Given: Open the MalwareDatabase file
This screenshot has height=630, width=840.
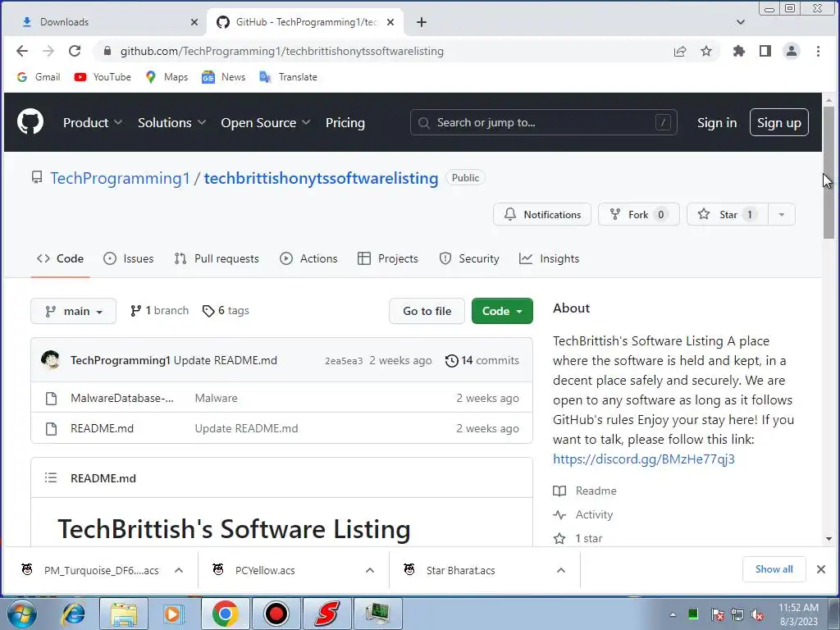Looking at the screenshot, I should pos(122,398).
